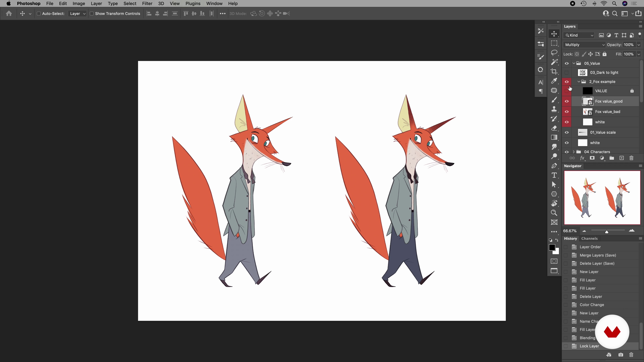
Task: Select the Crop tool
Action: click(x=554, y=71)
